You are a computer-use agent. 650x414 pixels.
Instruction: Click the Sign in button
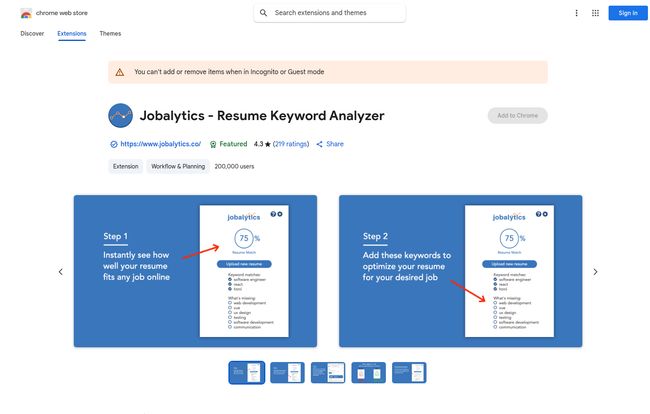(x=628, y=13)
